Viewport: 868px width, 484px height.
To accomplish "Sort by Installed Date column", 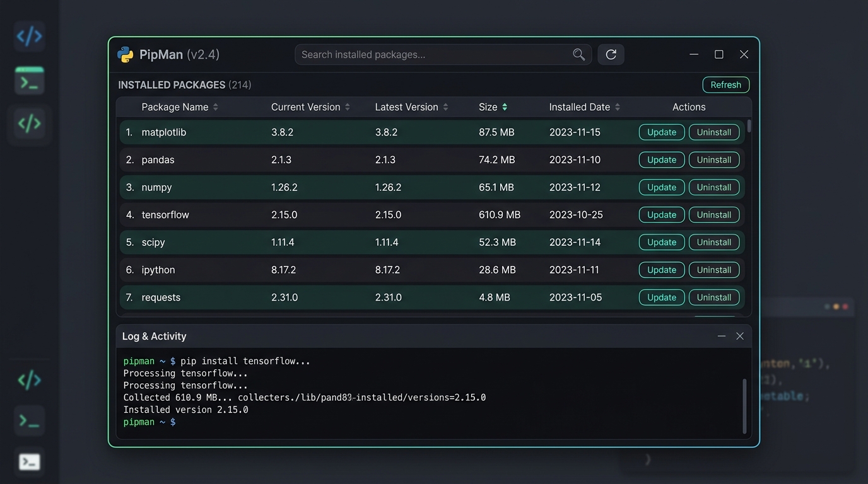I will [585, 107].
